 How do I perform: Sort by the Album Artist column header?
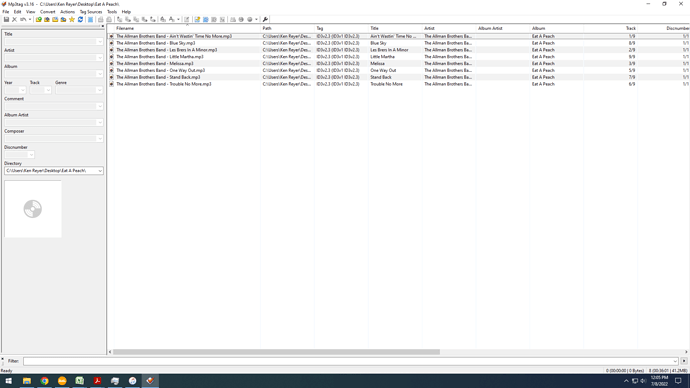tap(503, 28)
